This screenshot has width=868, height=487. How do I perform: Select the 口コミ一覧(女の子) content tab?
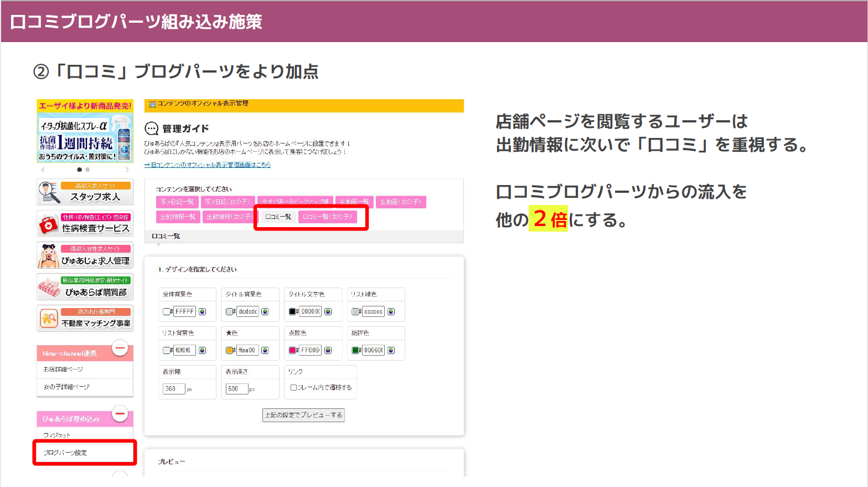click(327, 217)
